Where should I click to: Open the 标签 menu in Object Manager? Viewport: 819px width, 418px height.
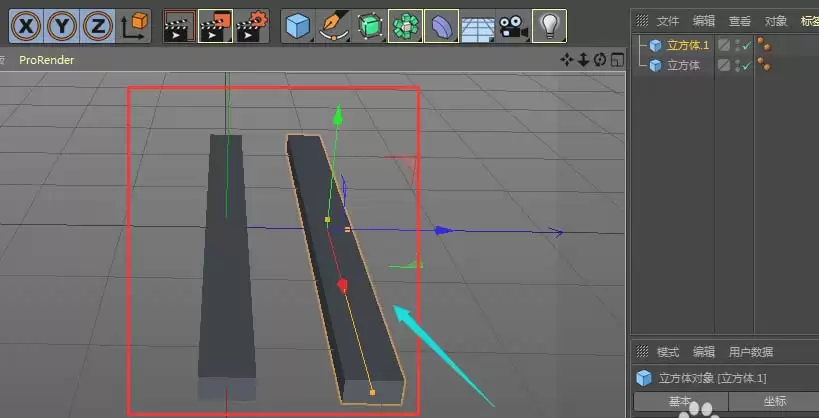pyautogui.click(x=810, y=21)
